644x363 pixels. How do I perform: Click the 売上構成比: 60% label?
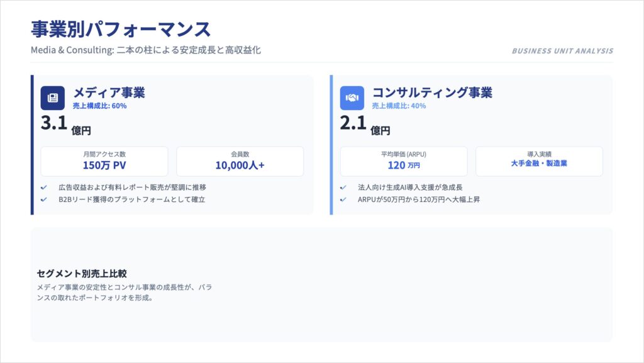click(99, 106)
